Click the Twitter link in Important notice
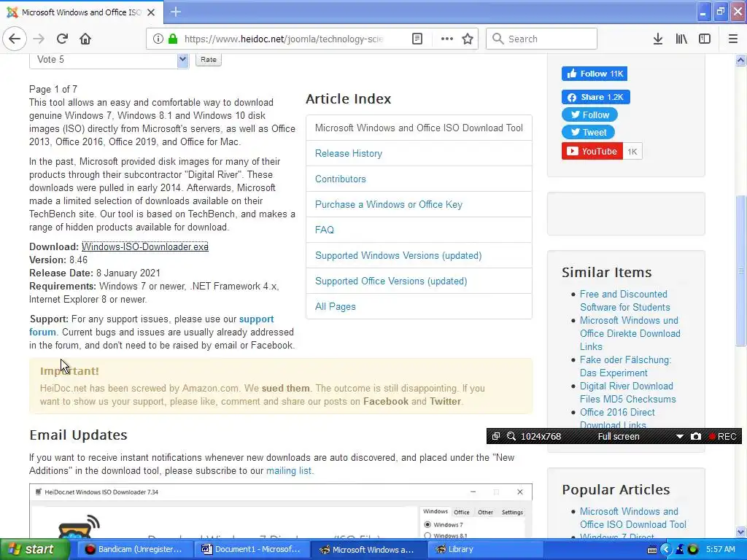Viewport: 747px width, 560px height. 445,402
